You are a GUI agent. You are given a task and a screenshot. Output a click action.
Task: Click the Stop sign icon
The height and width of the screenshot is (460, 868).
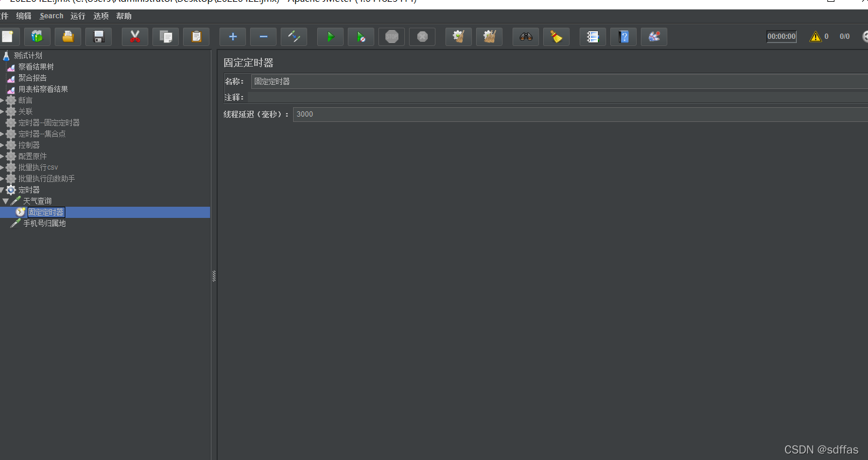(391, 37)
